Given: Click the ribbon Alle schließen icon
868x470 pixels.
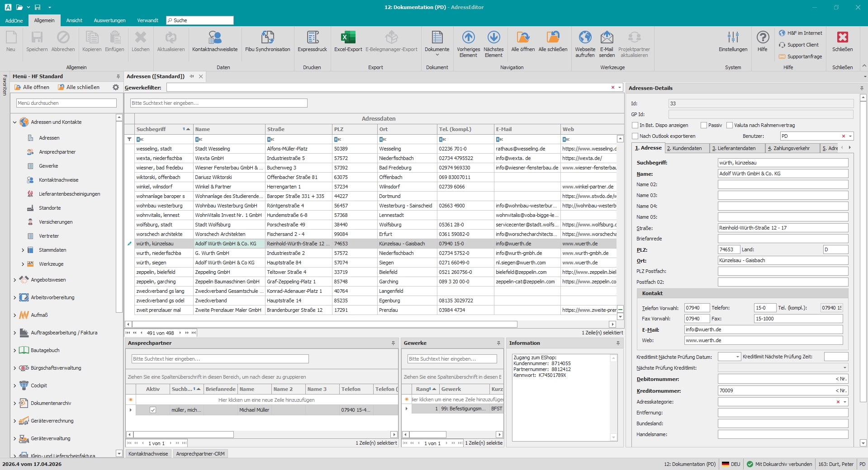Looking at the screenshot, I should 553,42.
